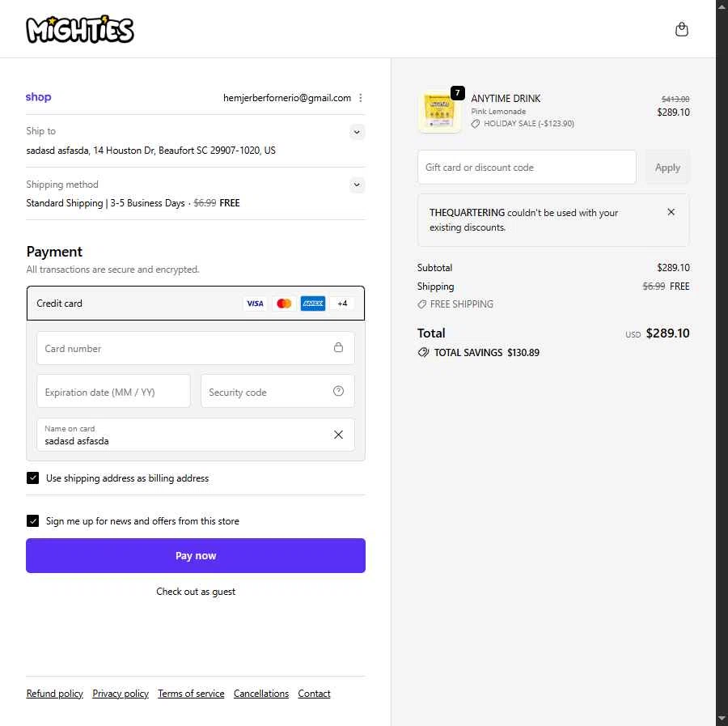
Task: Click the Subtotal amount $289.10
Action: click(673, 268)
